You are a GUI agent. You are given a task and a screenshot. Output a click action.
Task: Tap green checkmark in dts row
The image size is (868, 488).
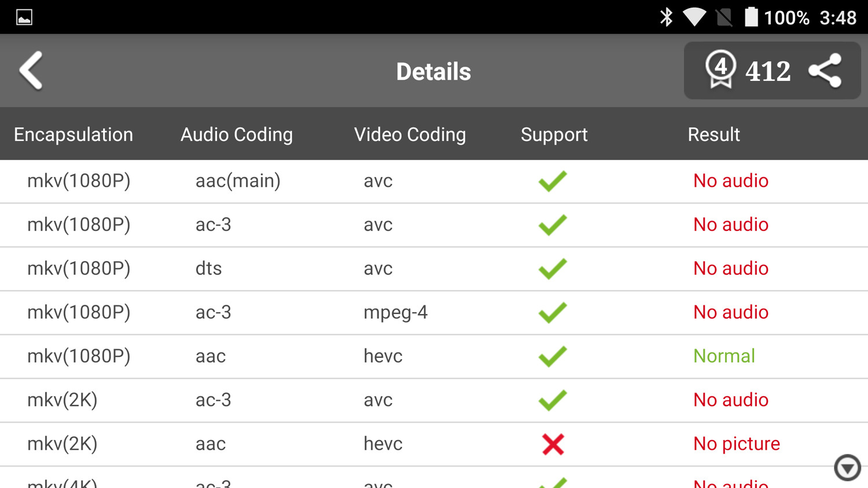(x=553, y=269)
